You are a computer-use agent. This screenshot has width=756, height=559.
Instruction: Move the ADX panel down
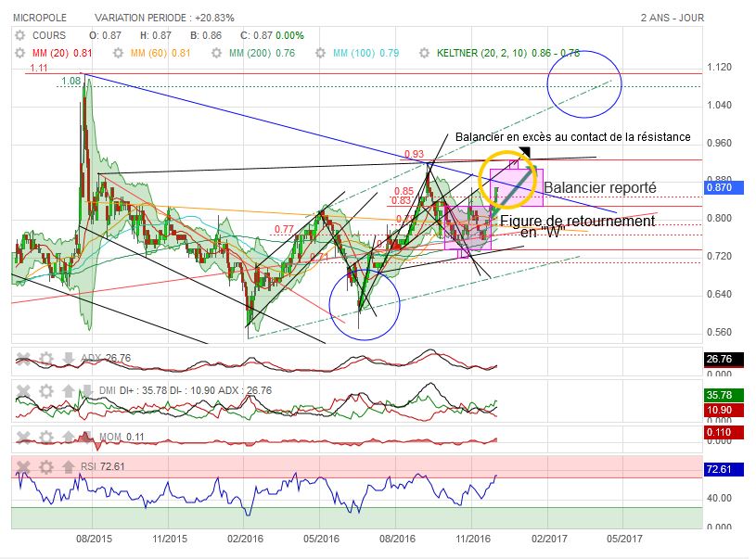[68, 359]
